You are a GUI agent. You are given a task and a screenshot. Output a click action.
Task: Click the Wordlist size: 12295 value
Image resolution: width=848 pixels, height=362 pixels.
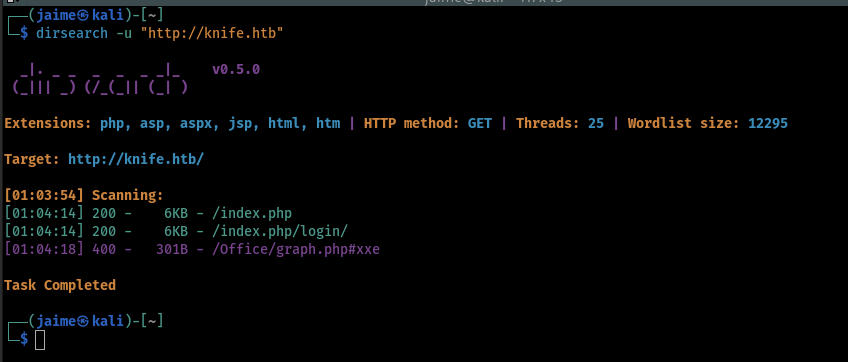(768, 123)
